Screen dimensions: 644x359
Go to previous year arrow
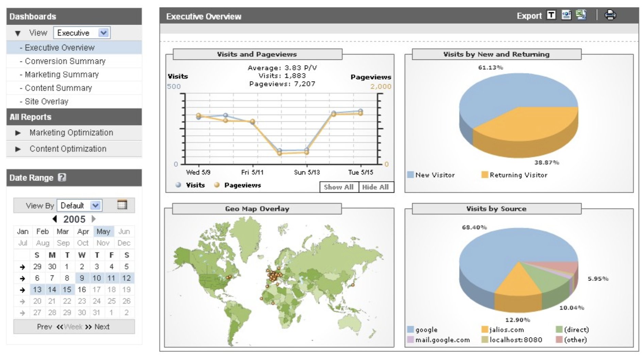tap(55, 219)
